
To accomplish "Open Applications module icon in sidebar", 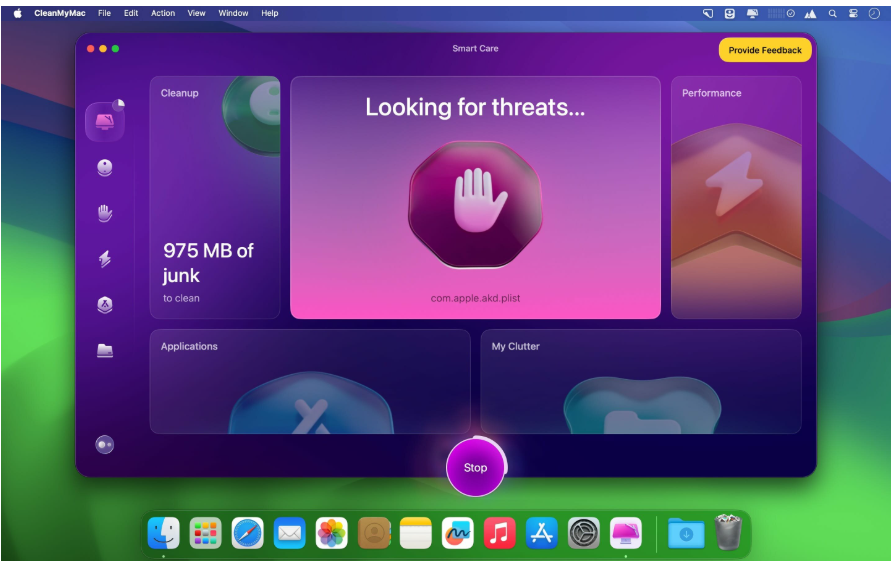I will tap(105, 305).
